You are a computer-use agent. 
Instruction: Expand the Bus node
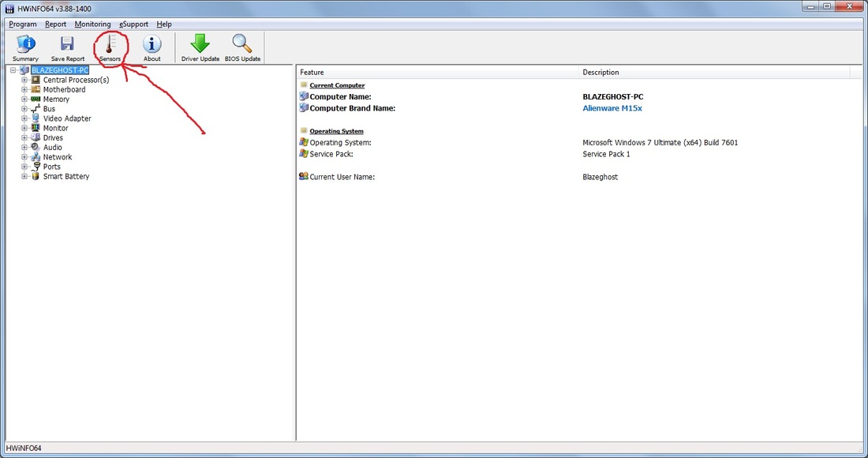click(x=24, y=108)
